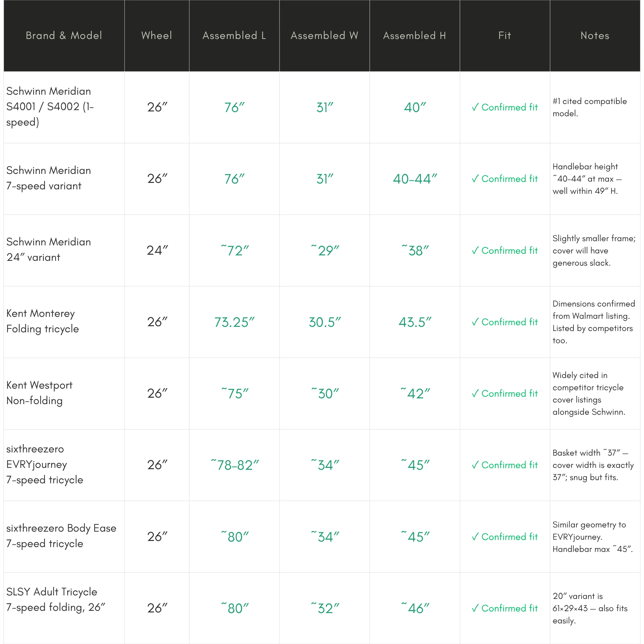
Task: Select the "Assembled W" header cell
Action: (x=324, y=35)
